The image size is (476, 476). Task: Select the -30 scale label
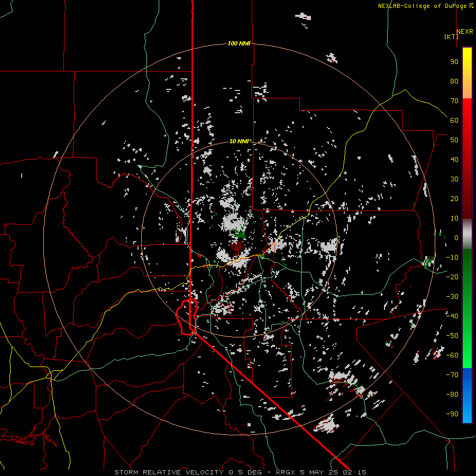click(x=452, y=297)
